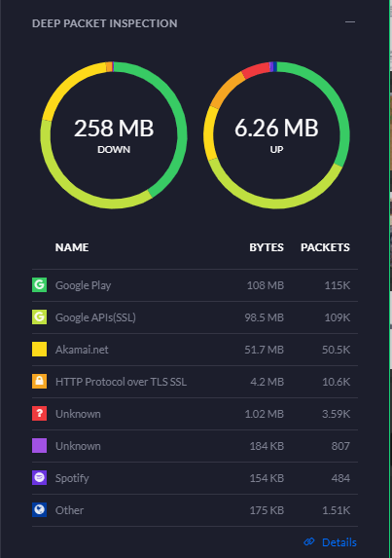
Task: Sort by the PACKETS column header
Action: [325, 247]
